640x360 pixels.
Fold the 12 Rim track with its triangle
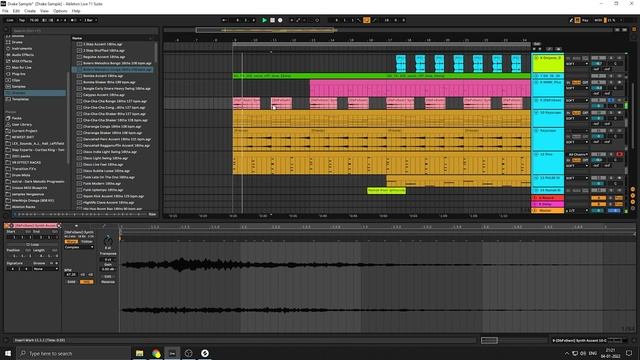click(536, 154)
